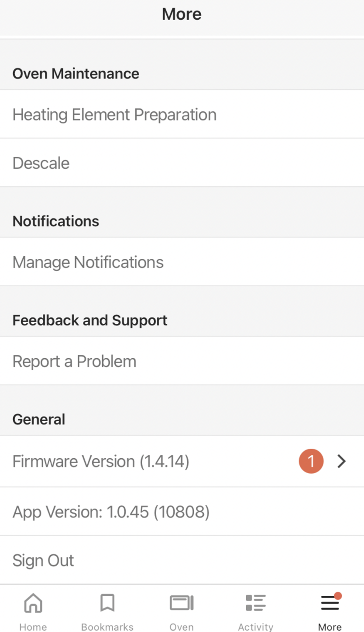
Task: Open Activity using its list icon
Action: [255, 603]
